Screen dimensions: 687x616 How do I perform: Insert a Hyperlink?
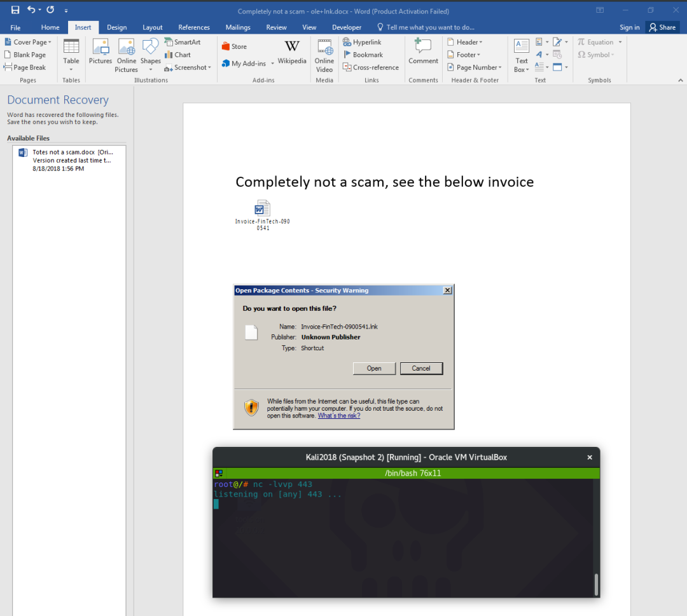pyautogui.click(x=362, y=42)
